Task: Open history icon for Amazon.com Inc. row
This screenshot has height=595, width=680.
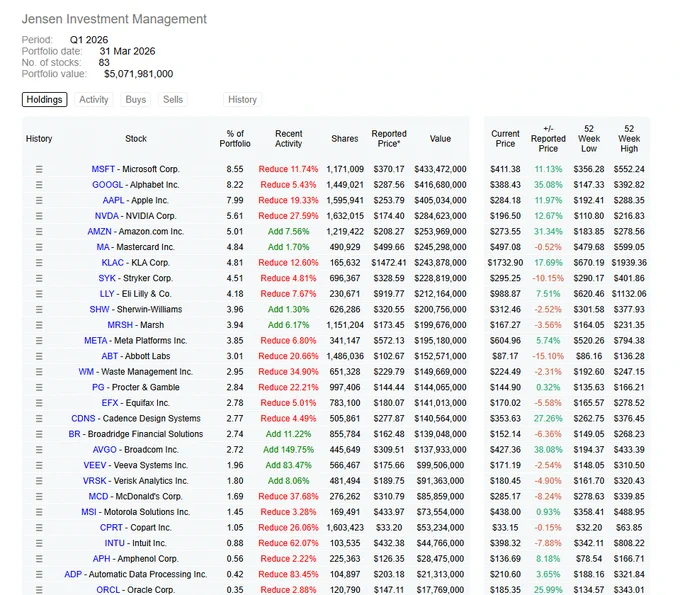Action: pyautogui.click(x=39, y=232)
